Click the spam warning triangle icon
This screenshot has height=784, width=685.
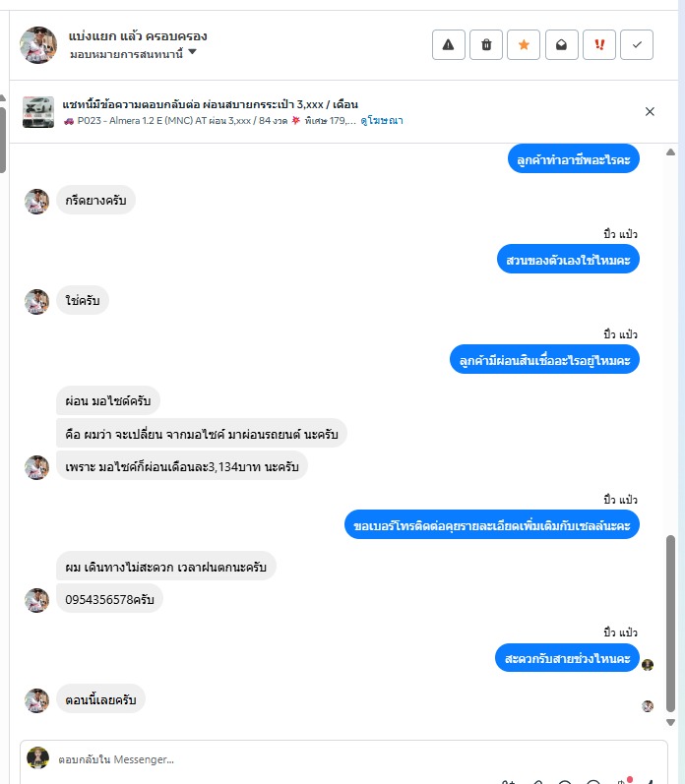(x=449, y=45)
